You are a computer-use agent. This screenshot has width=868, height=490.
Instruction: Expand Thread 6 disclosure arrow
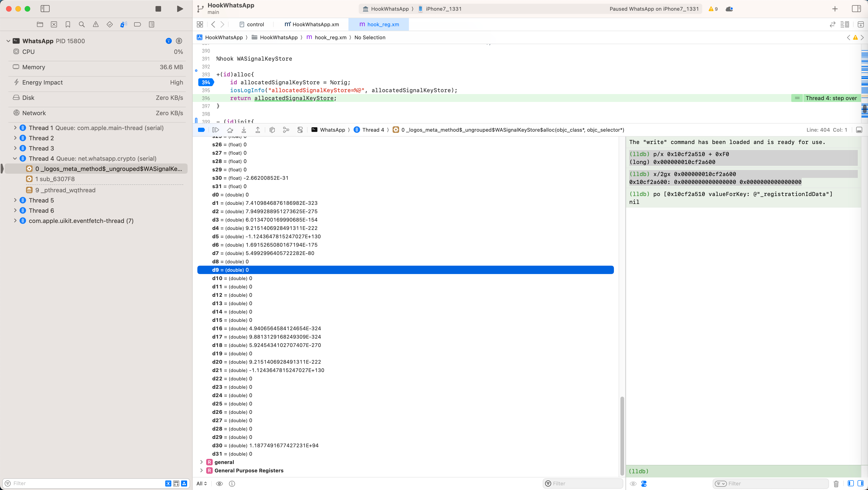point(15,210)
